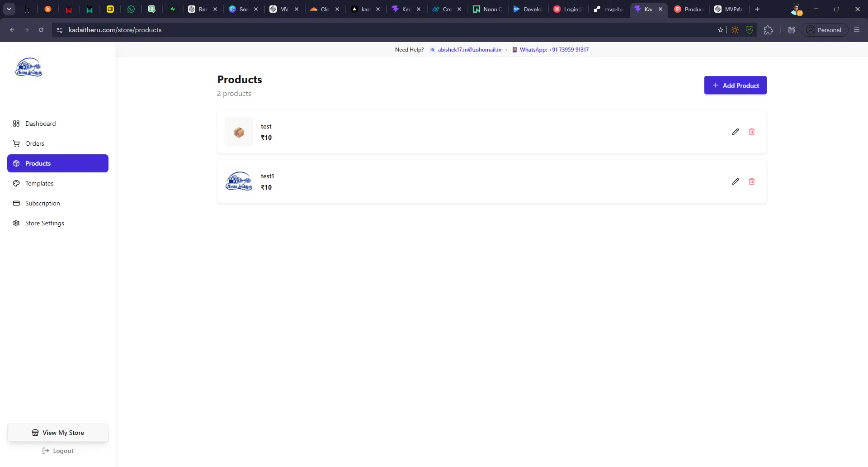Image resolution: width=868 pixels, height=467 pixels.
Task: Click the Add Product button
Action: click(x=735, y=85)
